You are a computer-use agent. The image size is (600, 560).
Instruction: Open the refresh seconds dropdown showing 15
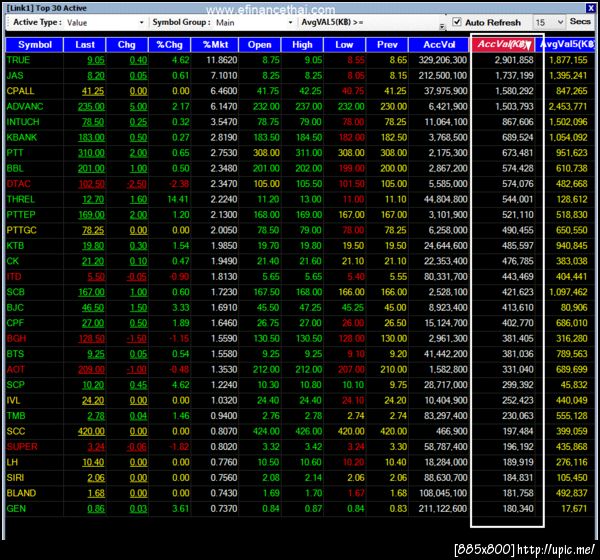point(560,22)
